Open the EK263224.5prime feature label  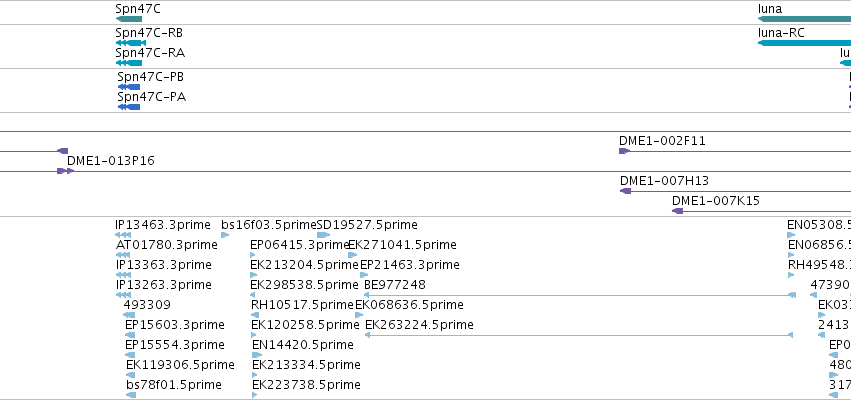tap(419, 325)
